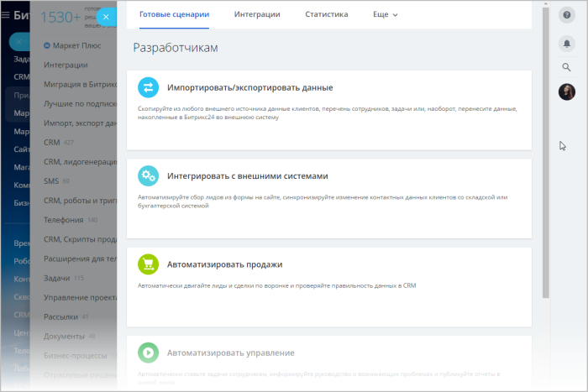Select CRM, роботы и триггеры category
The height and width of the screenshot is (392, 588).
(80, 201)
